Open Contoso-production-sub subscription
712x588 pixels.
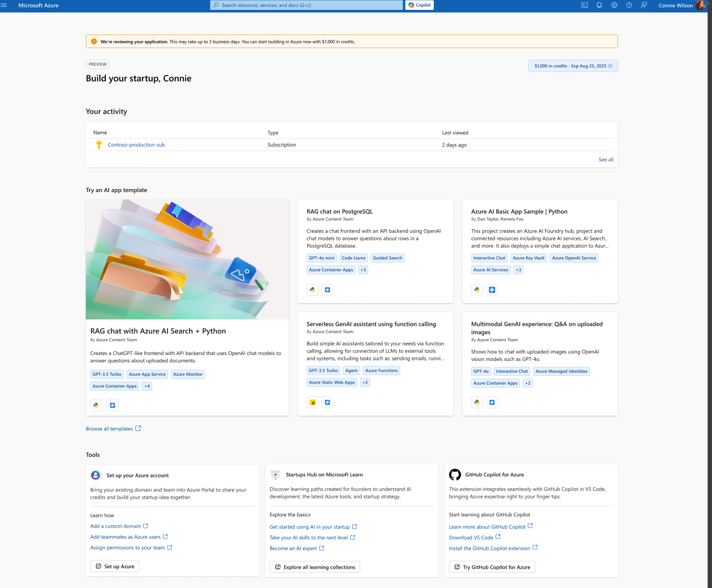click(x=136, y=145)
